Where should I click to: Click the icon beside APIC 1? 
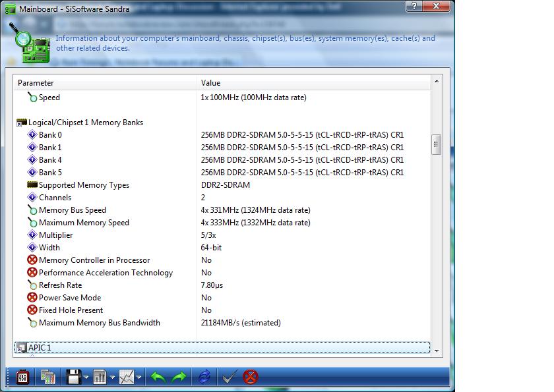coord(22,348)
